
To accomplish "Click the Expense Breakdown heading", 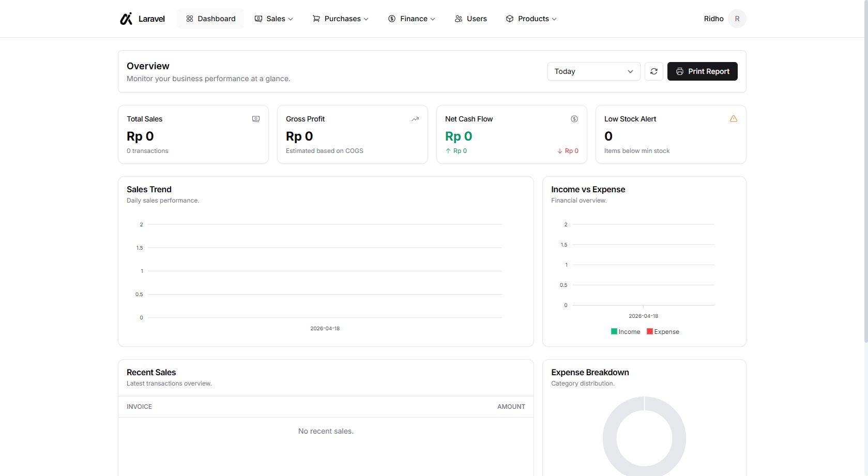I will 590,373.
